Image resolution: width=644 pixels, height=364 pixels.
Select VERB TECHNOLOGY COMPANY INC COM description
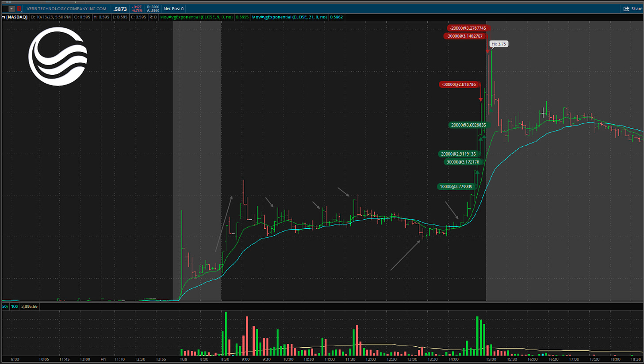tap(65, 8)
